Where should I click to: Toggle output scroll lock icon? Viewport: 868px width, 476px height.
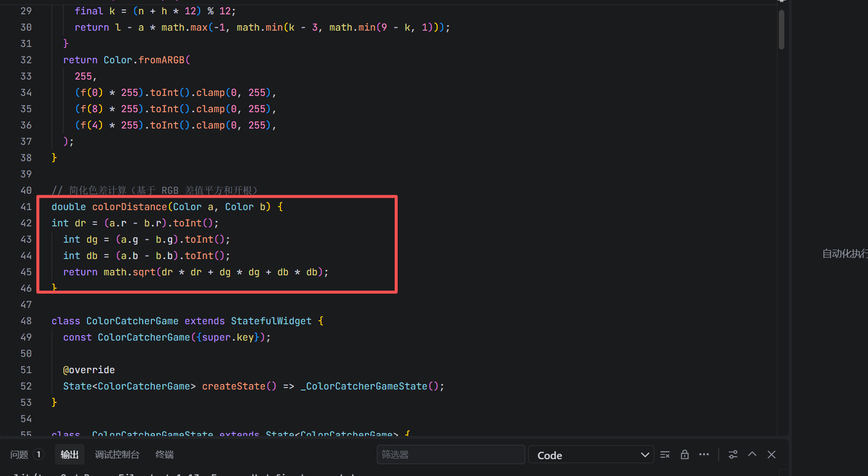685,455
